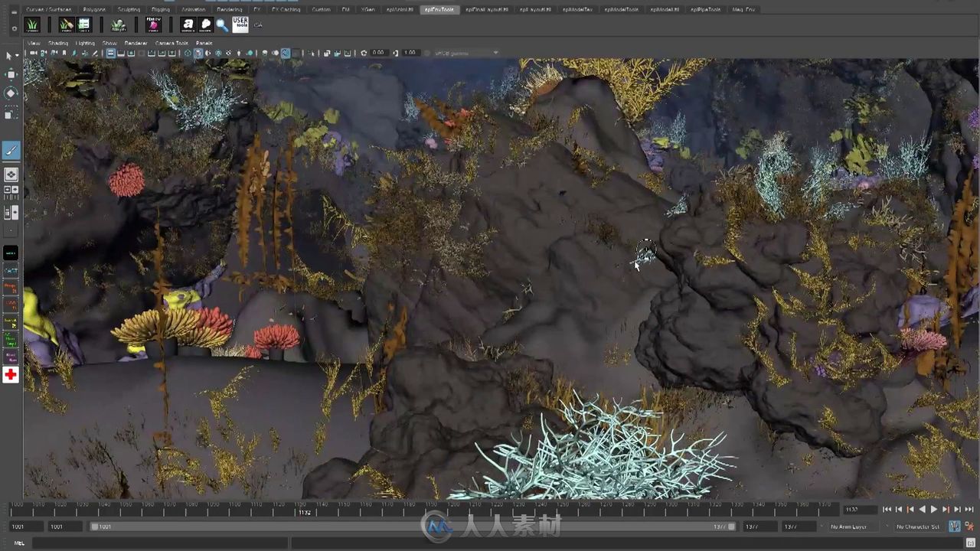
Task: Click the grass scatter shelf icon
Action: point(32,24)
